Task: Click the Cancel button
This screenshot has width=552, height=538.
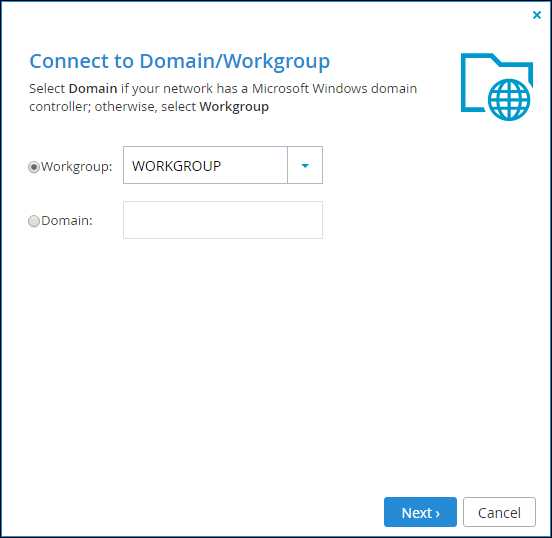Action: click(499, 512)
